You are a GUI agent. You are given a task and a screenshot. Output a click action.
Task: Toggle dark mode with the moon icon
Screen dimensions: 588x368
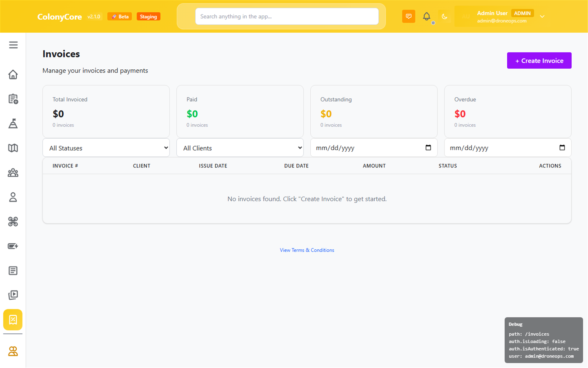coord(445,16)
